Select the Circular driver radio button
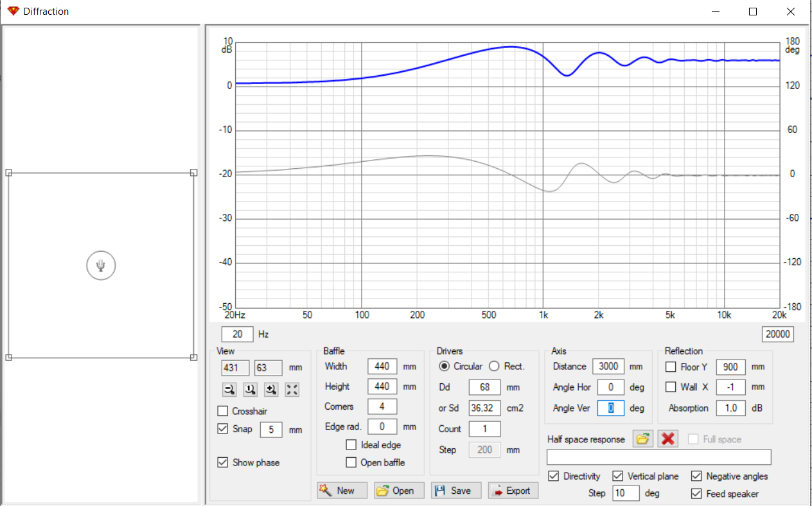Image resolution: width=812 pixels, height=506 pixels. click(x=444, y=366)
